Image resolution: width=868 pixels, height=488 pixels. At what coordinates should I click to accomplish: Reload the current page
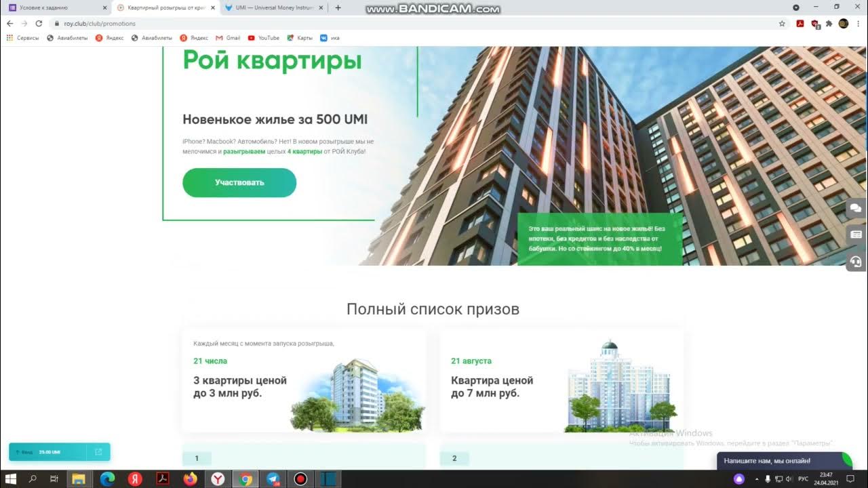point(39,23)
